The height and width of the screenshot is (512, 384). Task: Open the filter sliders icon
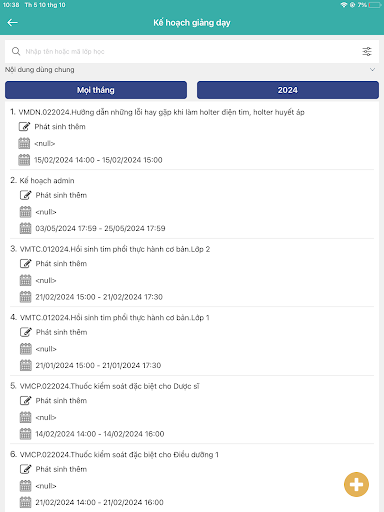click(x=367, y=51)
